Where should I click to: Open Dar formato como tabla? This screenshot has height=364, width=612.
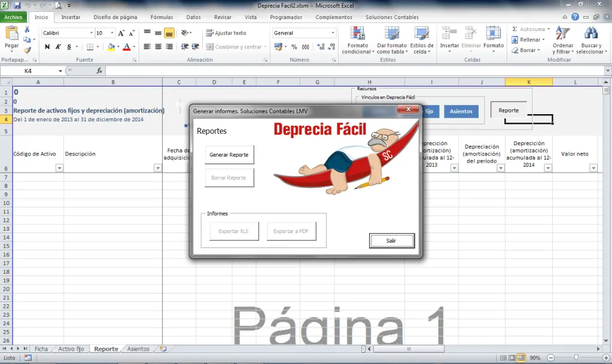click(392, 40)
